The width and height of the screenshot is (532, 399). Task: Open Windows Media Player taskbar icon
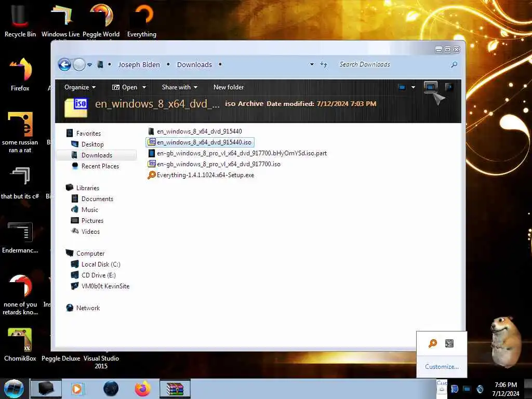pyautogui.click(x=77, y=389)
